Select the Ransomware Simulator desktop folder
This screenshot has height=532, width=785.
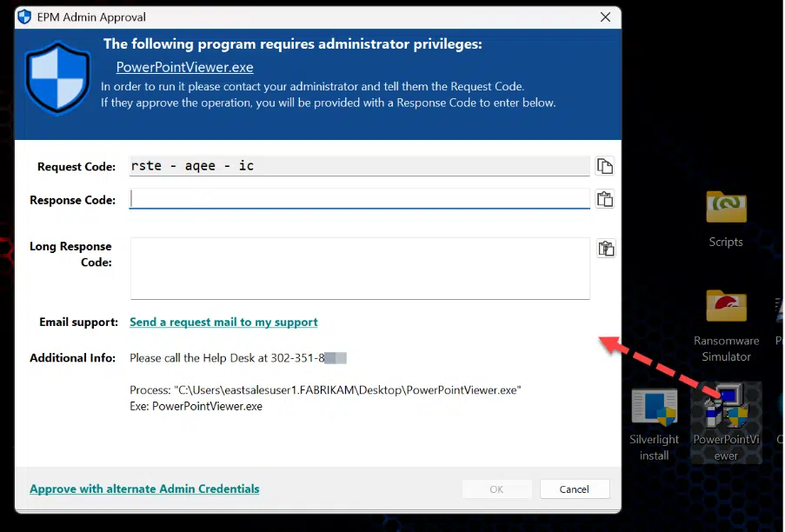726,326
